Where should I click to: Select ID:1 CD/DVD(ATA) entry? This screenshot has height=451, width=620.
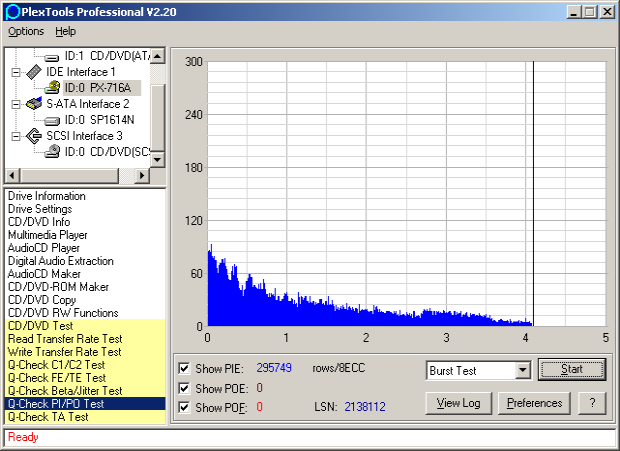107,56
